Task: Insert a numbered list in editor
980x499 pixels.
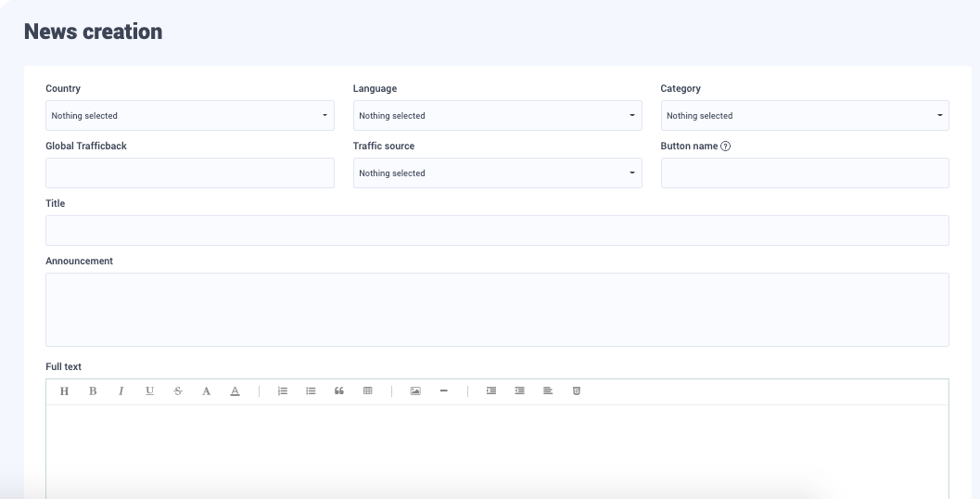Action: (283, 391)
